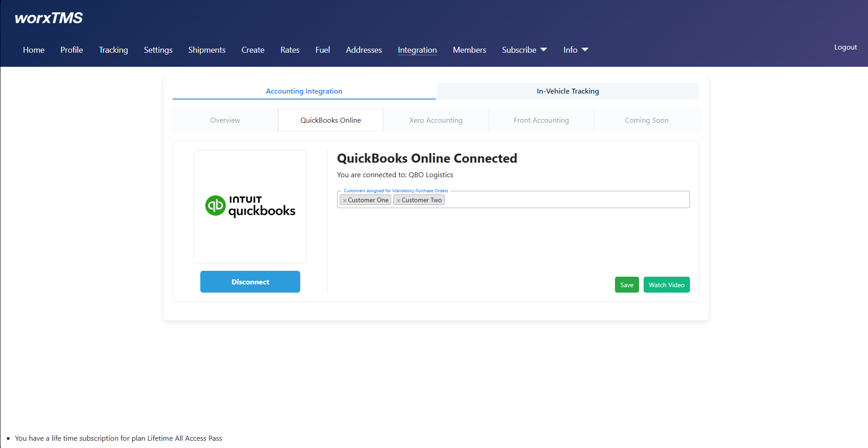
Task: Remove Customer Two using its x icon
Action: click(x=398, y=200)
